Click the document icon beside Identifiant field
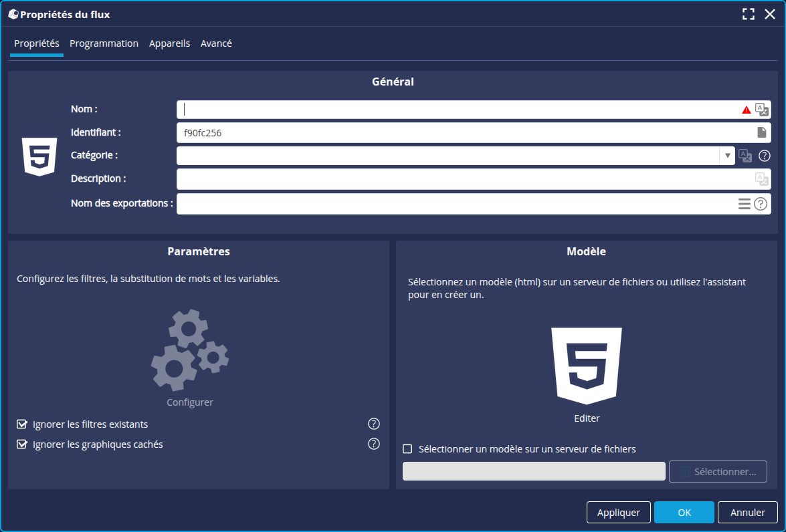The image size is (786, 532). pyautogui.click(x=761, y=132)
